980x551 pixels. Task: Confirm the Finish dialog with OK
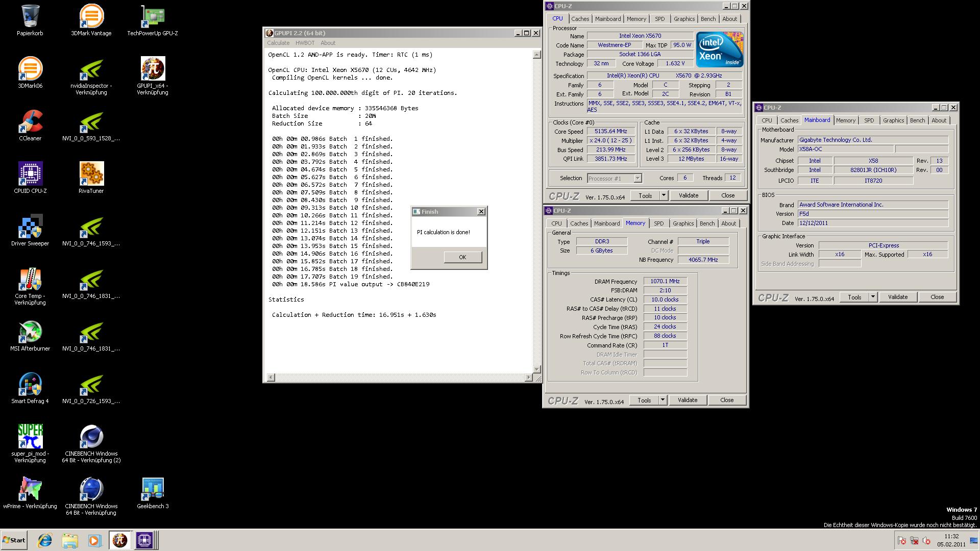(x=462, y=257)
